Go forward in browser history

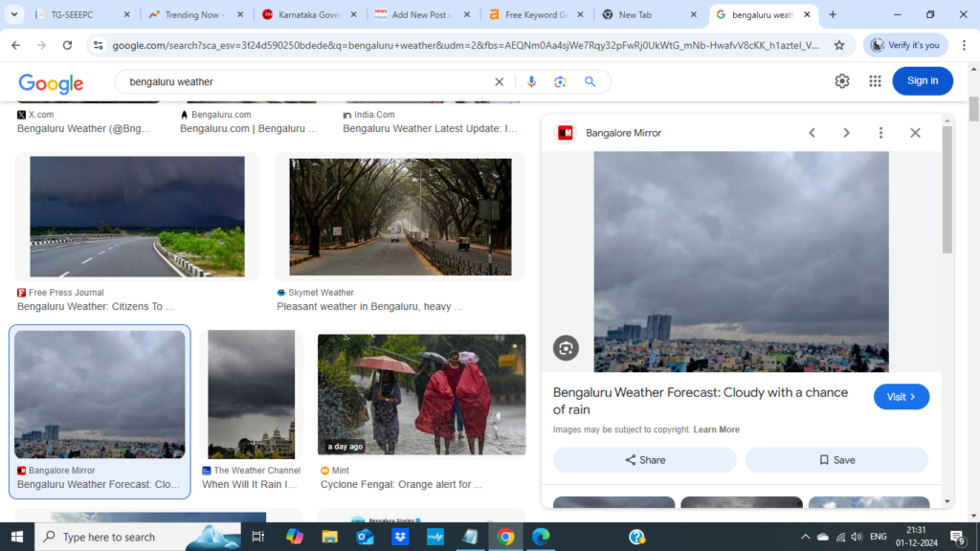coord(41,45)
